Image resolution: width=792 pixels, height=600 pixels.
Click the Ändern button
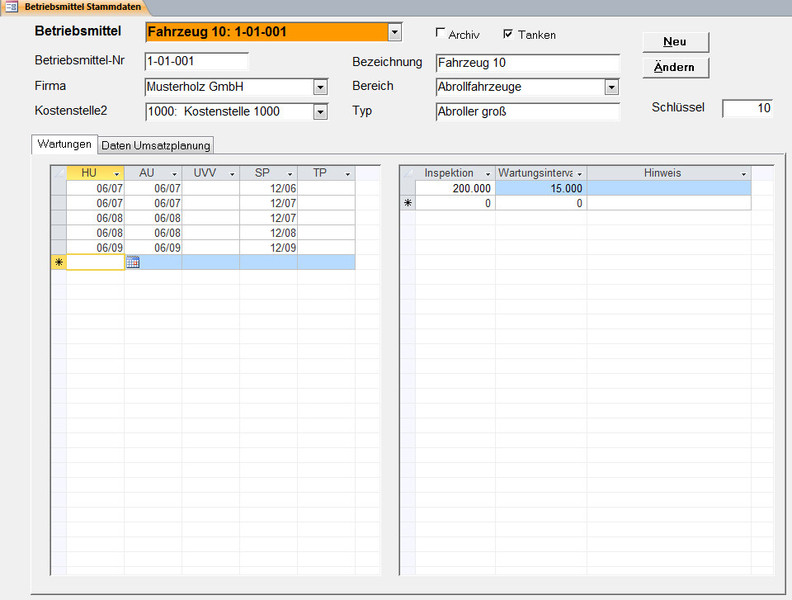click(x=675, y=67)
